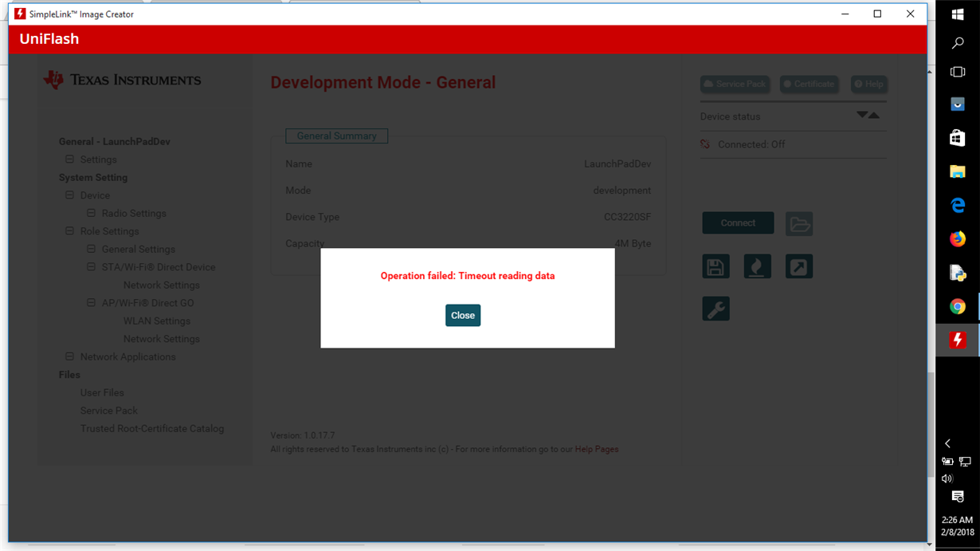Open Service Pack under Files
Screen dimensions: 980x551
pos(109,411)
